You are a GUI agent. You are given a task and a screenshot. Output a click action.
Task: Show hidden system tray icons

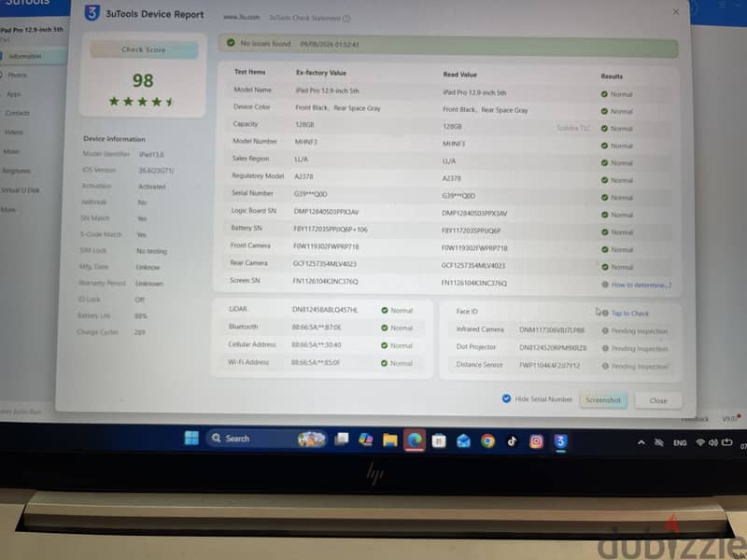[641, 442]
